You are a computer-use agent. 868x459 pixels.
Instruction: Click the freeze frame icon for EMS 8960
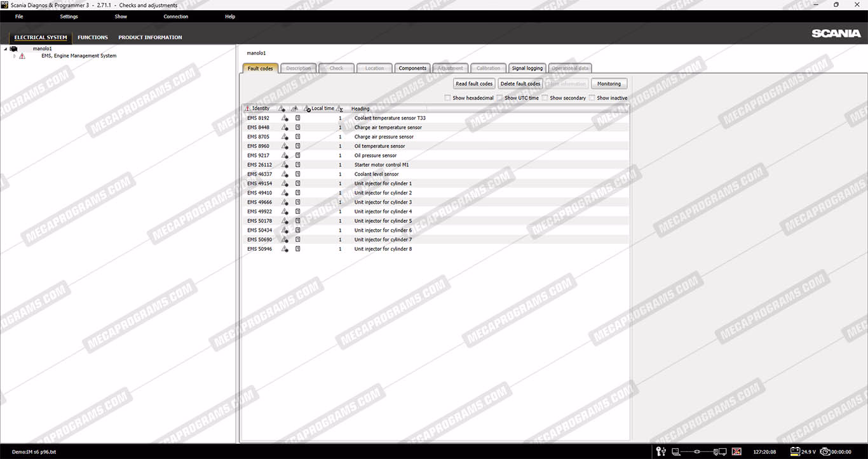pos(297,146)
